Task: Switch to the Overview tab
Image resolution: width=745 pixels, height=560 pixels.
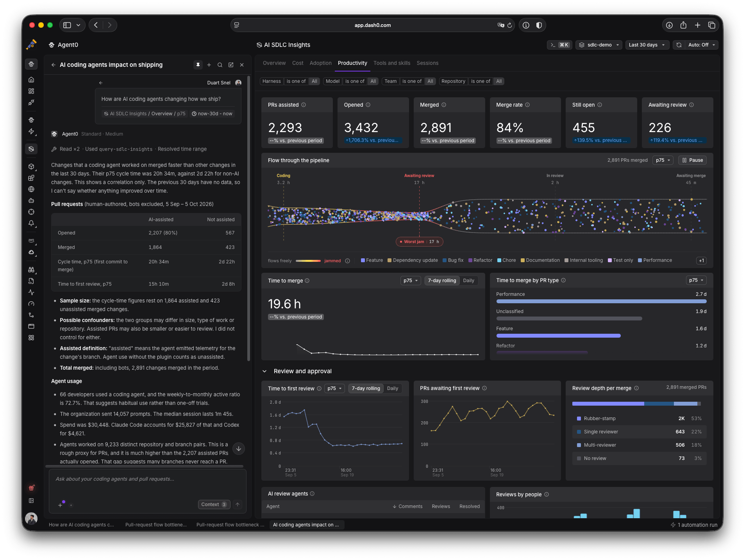Action: (274, 63)
